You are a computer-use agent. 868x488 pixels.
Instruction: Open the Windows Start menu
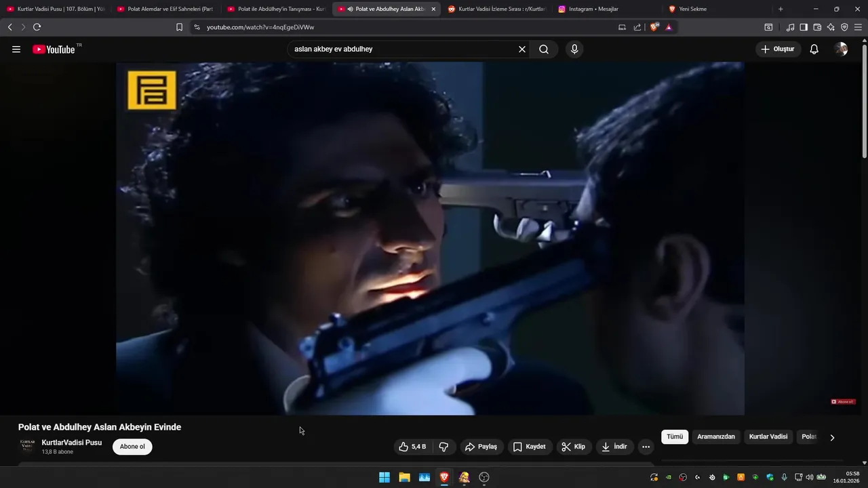click(x=384, y=477)
